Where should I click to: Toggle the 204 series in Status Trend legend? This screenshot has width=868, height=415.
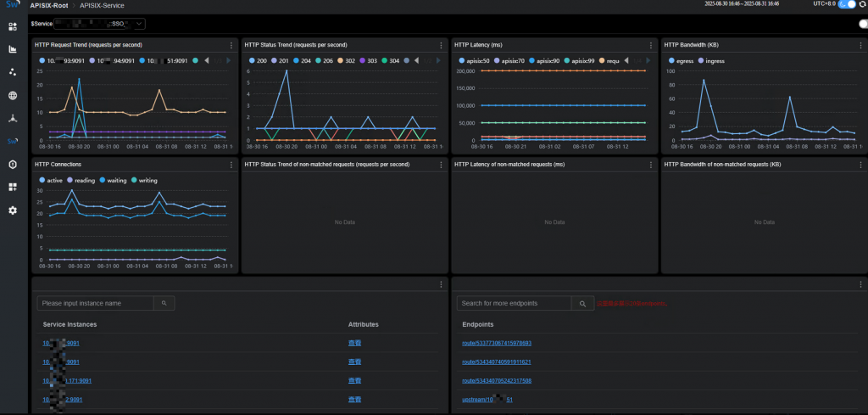coord(303,60)
